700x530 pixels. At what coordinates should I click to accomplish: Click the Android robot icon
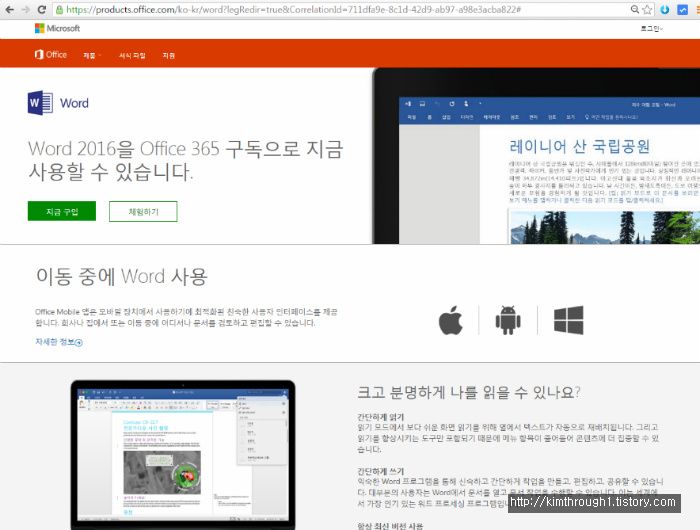pyautogui.click(x=508, y=320)
